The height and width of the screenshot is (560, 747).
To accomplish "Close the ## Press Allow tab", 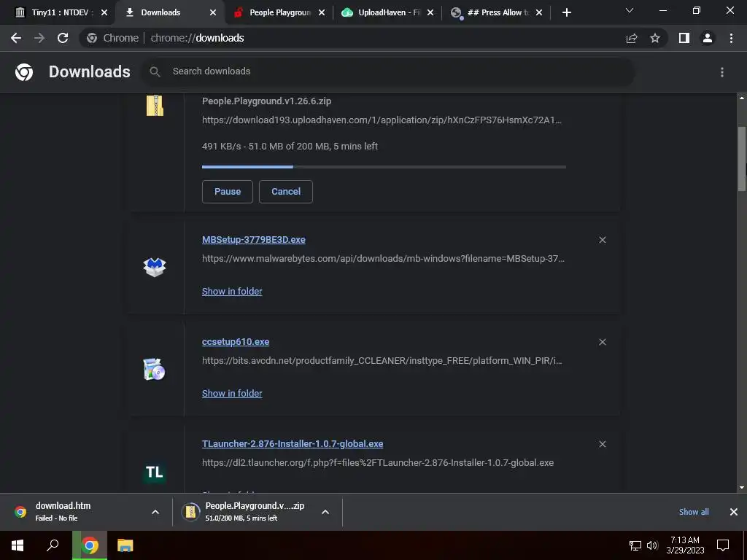I will 539,12.
